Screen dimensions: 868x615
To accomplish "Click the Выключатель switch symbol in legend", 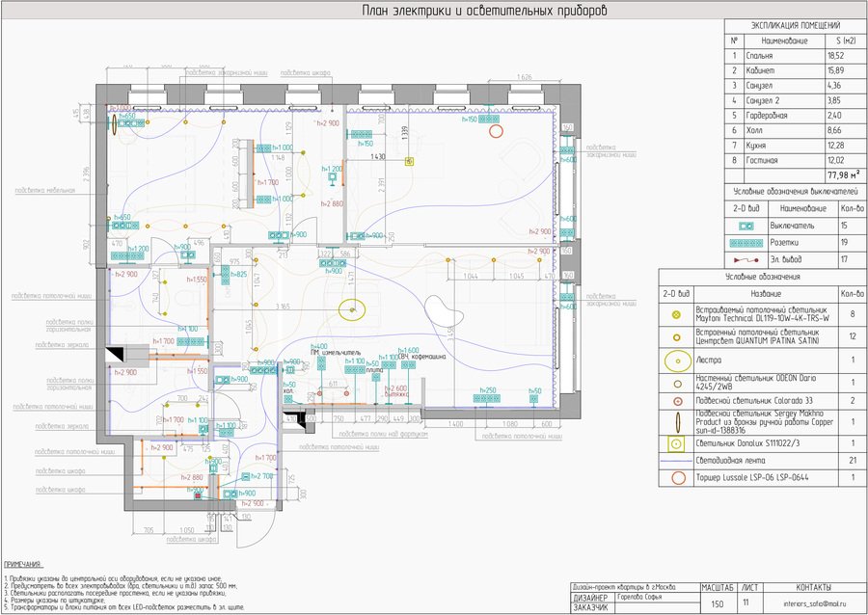I will tap(746, 225).
